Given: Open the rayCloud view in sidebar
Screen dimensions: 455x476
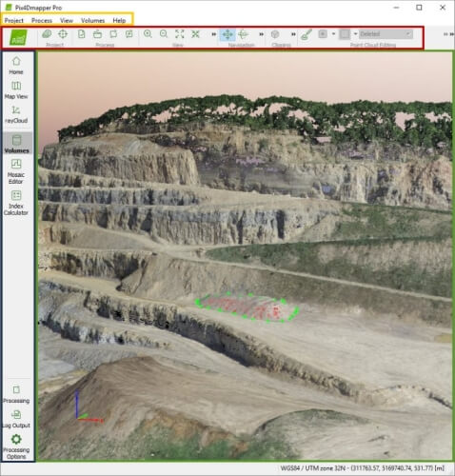Looking at the screenshot, I should coord(16,114).
